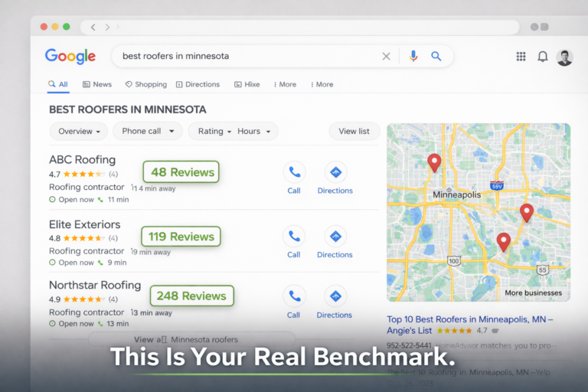The width and height of the screenshot is (588, 392).
Task: Open the first More menu
Action: click(x=285, y=84)
